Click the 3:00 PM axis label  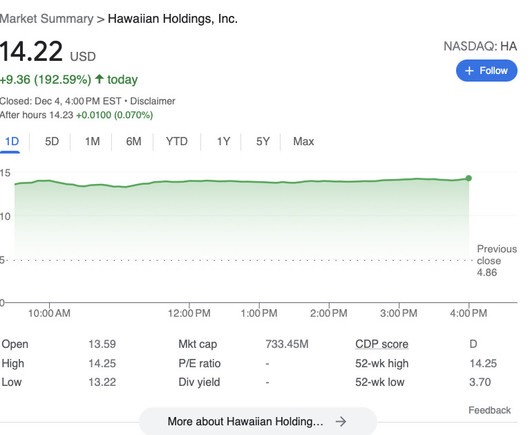(399, 313)
